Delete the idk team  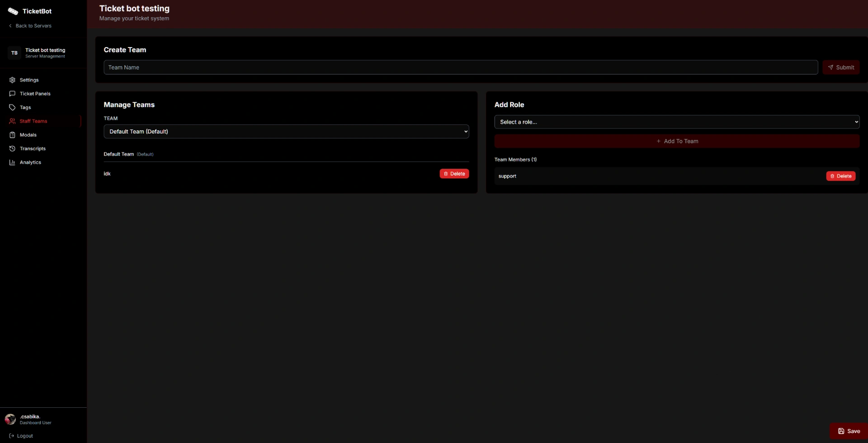click(454, 174)
